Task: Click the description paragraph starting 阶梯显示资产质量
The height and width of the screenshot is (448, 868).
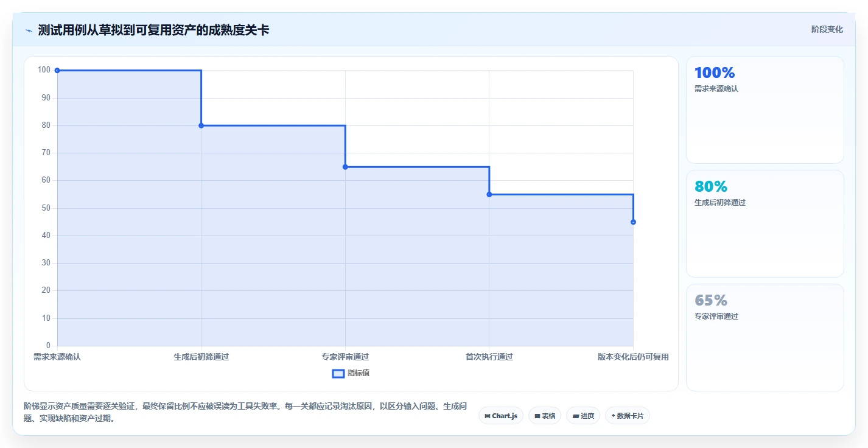Action: [x=245, y=412]
